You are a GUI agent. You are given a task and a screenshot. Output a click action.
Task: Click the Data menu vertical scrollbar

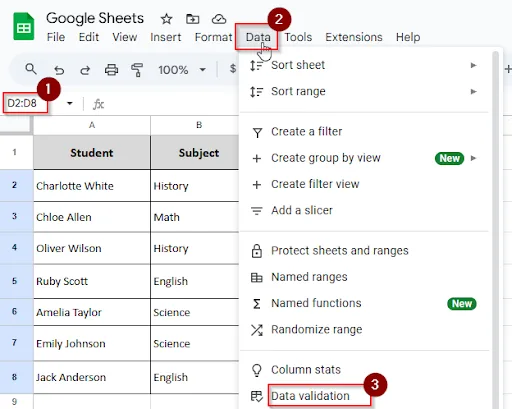pyautogui.click(x=496, y=230)
